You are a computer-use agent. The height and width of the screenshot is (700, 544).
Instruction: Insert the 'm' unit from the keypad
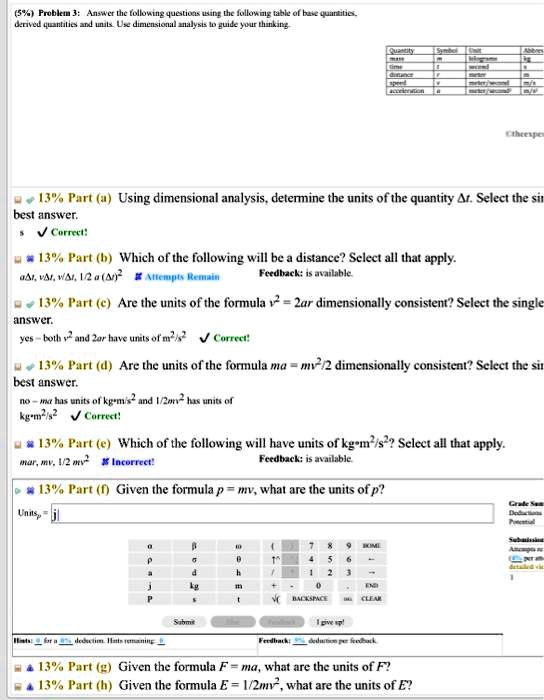238,586
